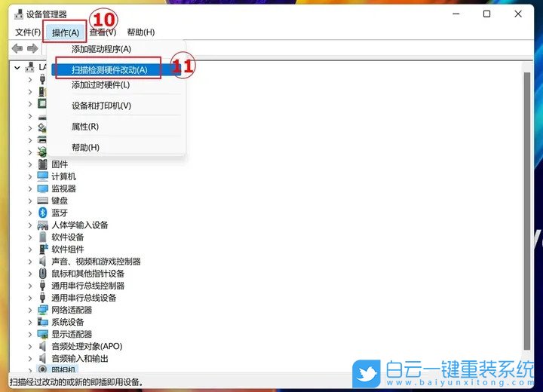Click the Back arrow toolbar icon

17,48
